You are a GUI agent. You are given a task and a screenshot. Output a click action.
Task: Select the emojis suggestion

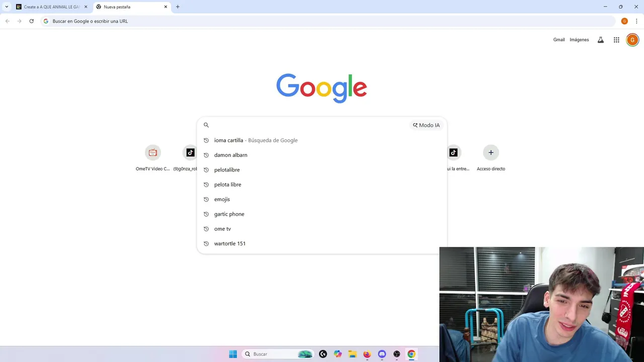pyautogui.click(x=322, y=199)
